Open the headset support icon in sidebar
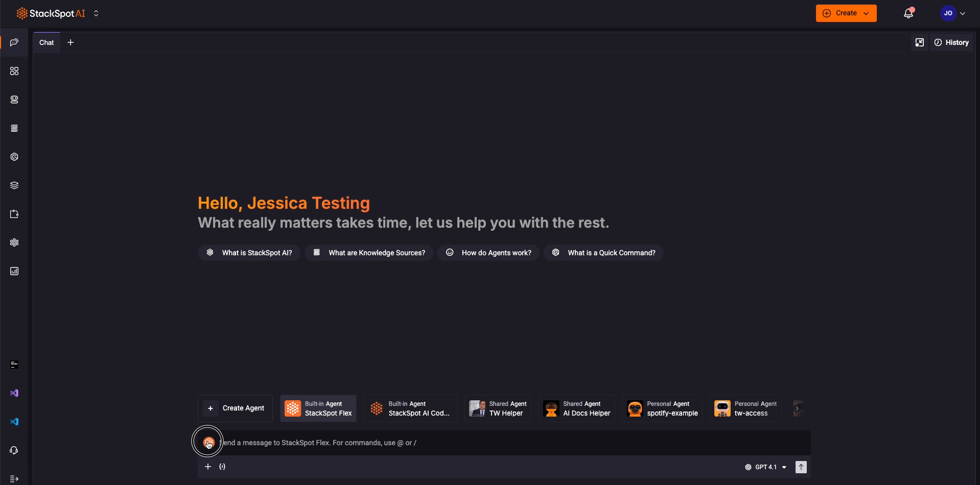Screen dimensions: 980x485 click(x=14, y=450)
